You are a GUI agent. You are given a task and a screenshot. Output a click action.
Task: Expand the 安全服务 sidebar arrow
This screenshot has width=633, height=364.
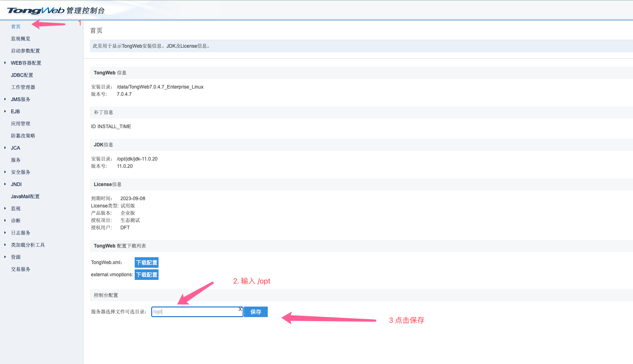tap(5, 172)
